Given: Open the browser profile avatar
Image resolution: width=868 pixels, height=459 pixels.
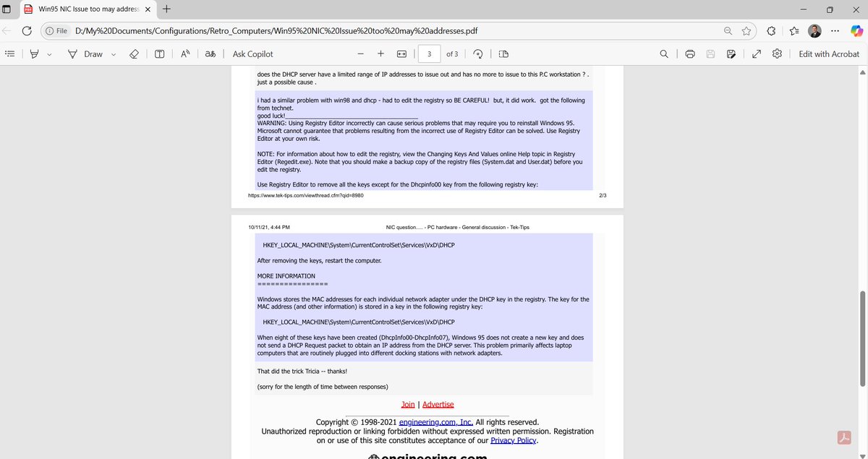Looking at the screenshot, I should [x=815, y=31].
